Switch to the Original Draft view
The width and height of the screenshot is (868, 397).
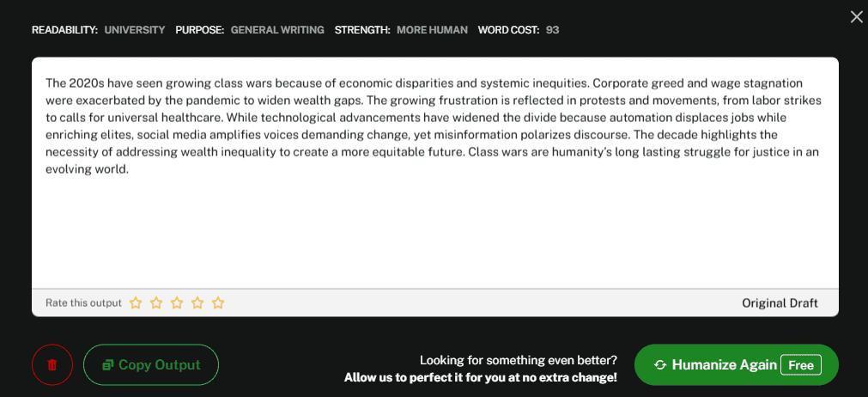click(780, 302)
